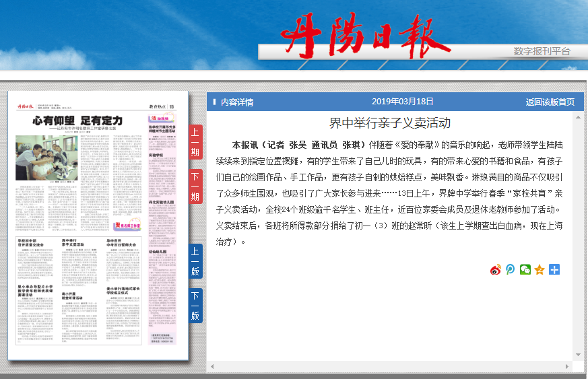Click the date 2019年03月18日

(402, 102)
